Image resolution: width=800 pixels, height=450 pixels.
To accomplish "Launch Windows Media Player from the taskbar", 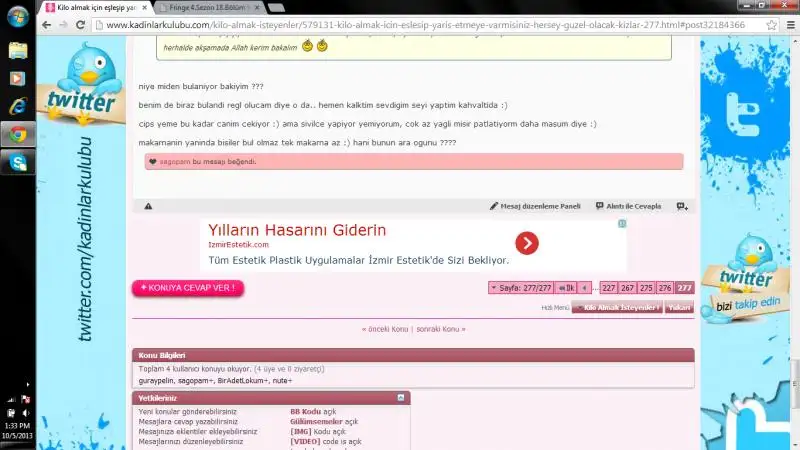I will tap(17, 77).
